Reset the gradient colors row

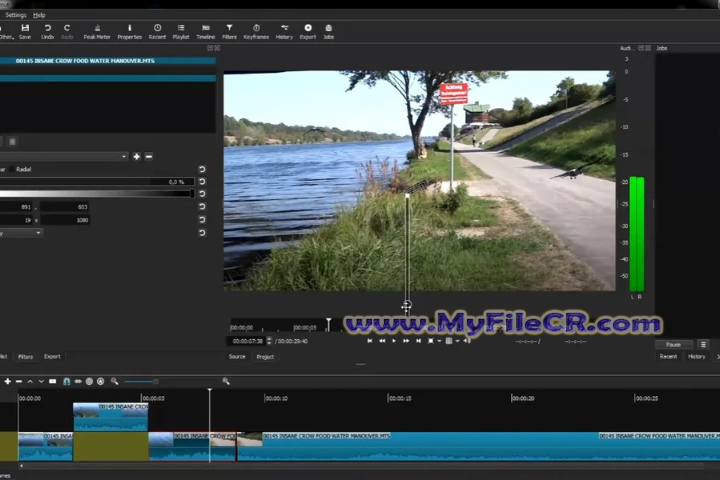click(202, 194)
